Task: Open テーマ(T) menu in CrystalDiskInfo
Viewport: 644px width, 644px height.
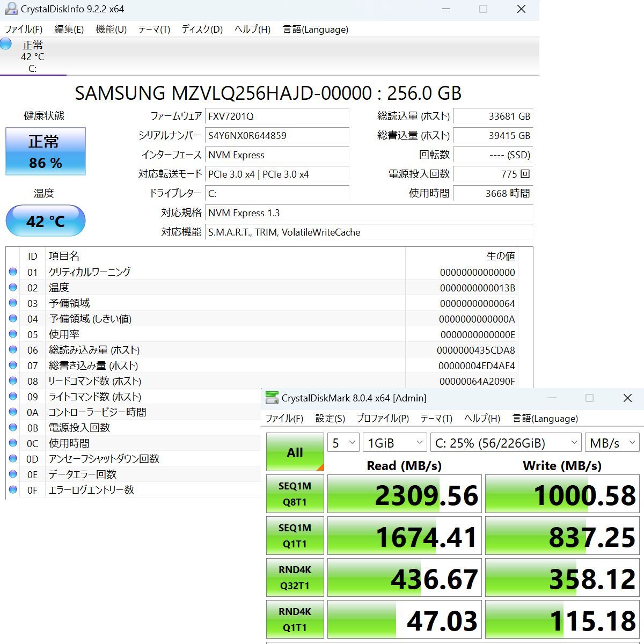Action: coord(154,30)
